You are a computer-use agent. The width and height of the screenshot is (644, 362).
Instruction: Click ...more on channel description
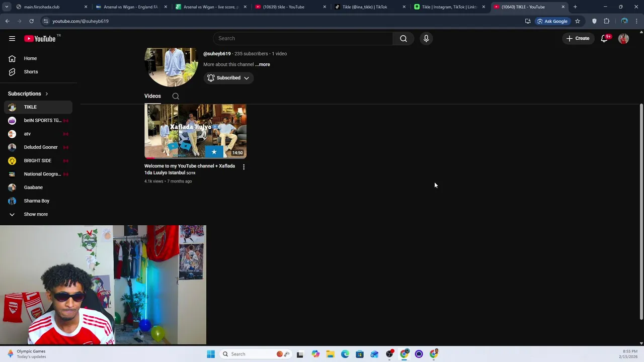262,64
